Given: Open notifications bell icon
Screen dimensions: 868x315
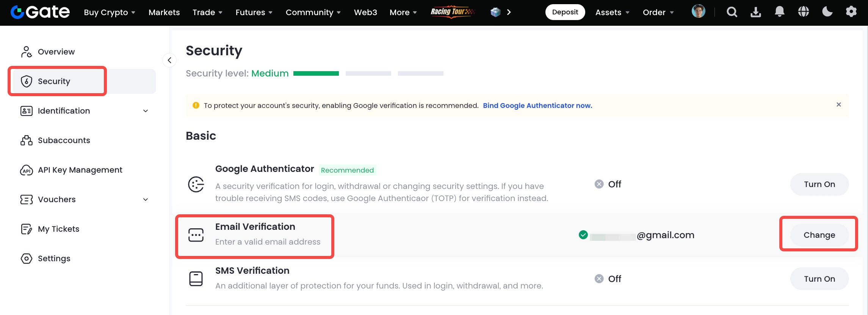Looking at the screenshot, I should coord(779,12).
